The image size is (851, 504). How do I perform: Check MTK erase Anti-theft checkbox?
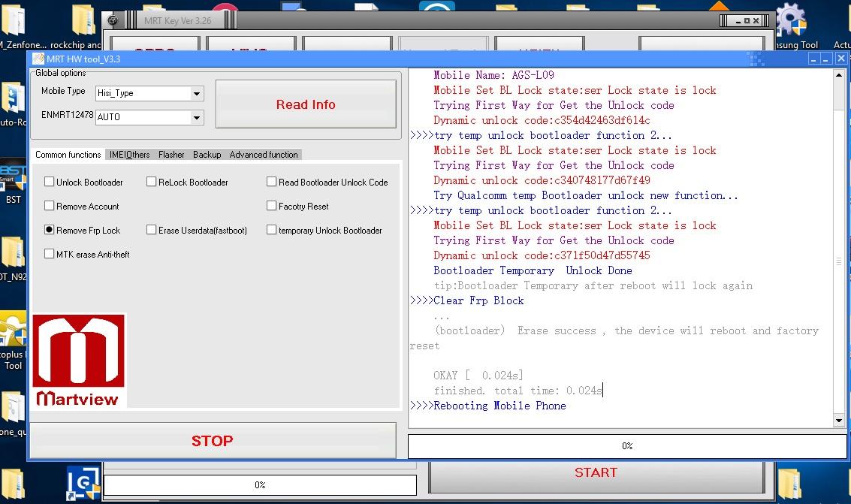(50, 253)
